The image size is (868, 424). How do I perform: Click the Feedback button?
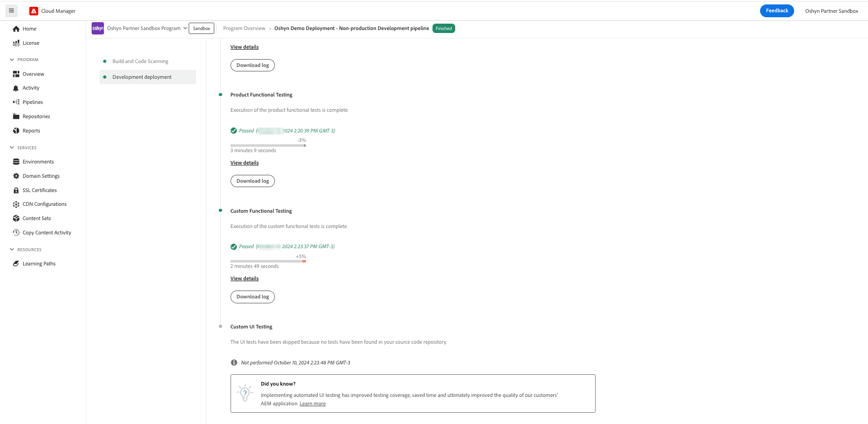(x=777, y=11)
